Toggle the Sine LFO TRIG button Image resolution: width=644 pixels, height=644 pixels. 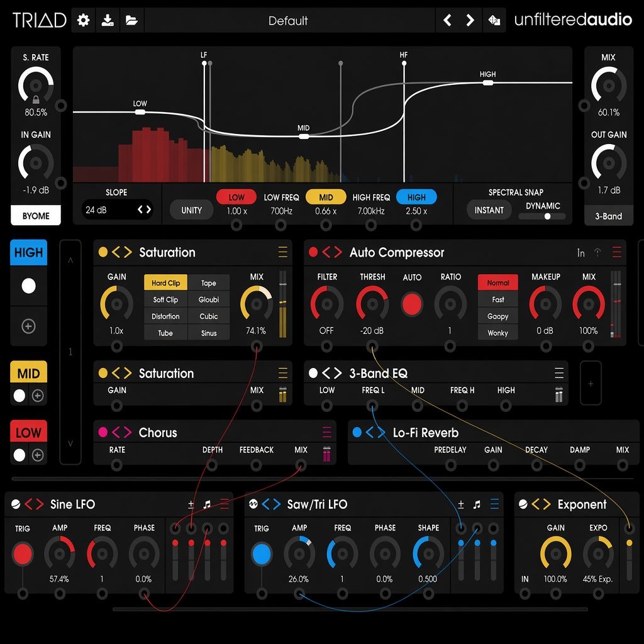[23, 553]
